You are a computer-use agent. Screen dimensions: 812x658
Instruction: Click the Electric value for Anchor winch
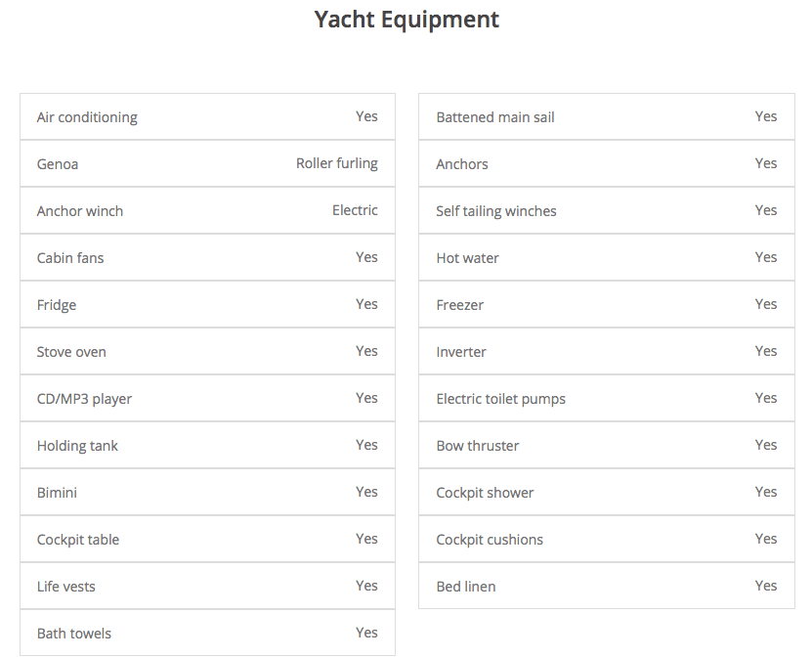355,210
